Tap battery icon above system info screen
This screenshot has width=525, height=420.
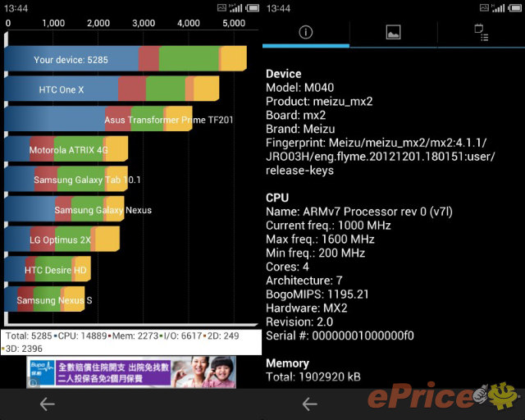(514, 7)
